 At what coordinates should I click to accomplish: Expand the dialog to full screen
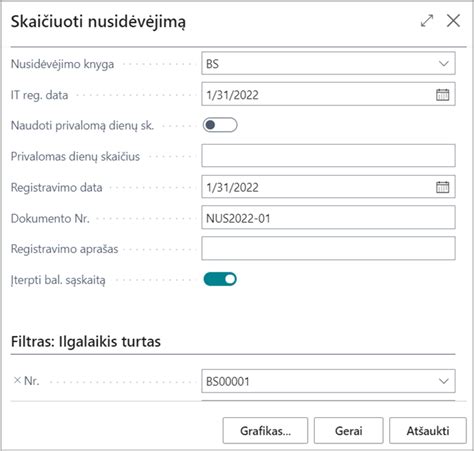(427, 21)
